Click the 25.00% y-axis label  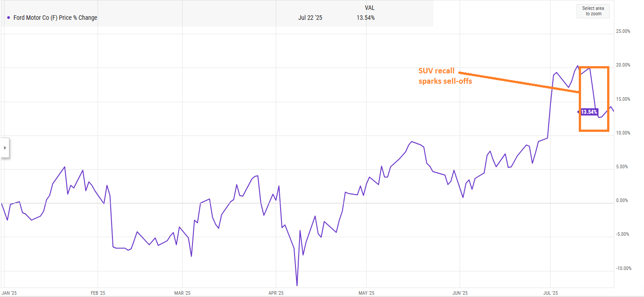pyautogui.click(x=623, y=31)
